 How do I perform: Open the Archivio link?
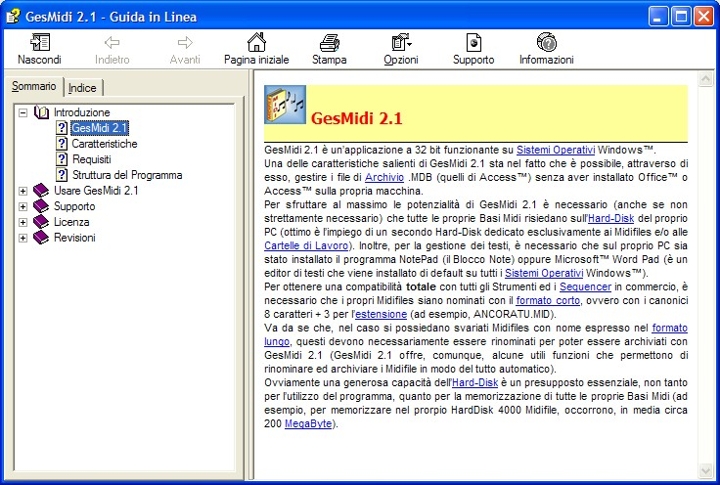pyautogui.click(x=384, y=177)
